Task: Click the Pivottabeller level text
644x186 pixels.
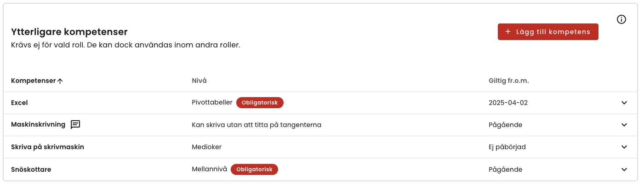Action: click(x=212, y=102)
